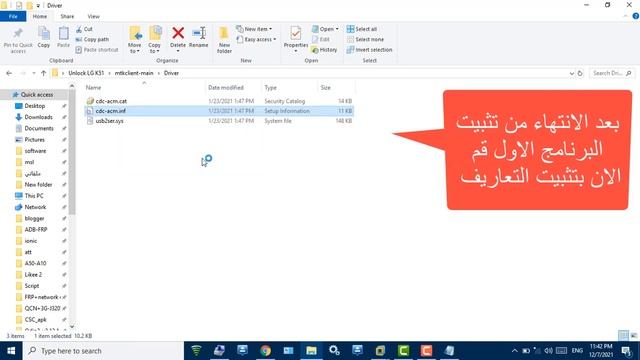Open File Explorer taskbar icon
The width and height of the screenshot is (640, 360).
point(311,351)
